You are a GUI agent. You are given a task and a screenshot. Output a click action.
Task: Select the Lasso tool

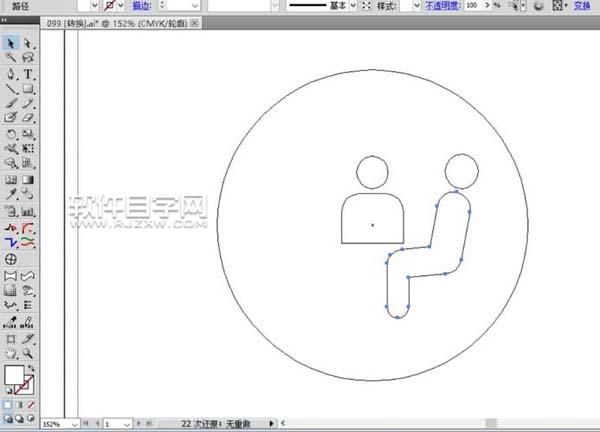pyautogui.click(x=28, y=58)
